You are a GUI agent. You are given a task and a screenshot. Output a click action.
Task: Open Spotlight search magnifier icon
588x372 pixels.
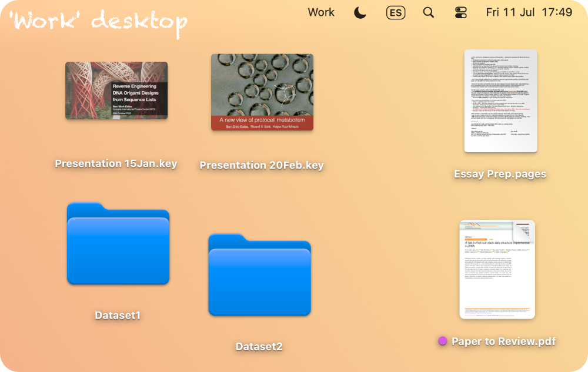click(x=428, y=12)
